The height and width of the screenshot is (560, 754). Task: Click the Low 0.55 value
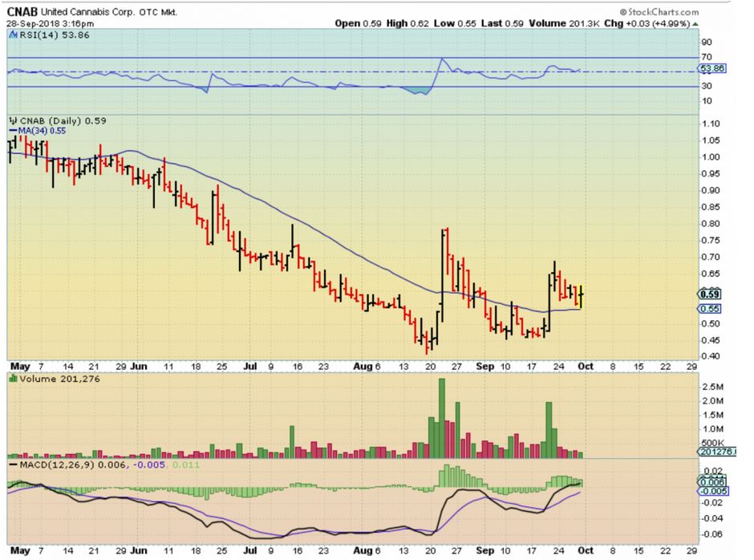pyautogui.click(x=455, y=23)
